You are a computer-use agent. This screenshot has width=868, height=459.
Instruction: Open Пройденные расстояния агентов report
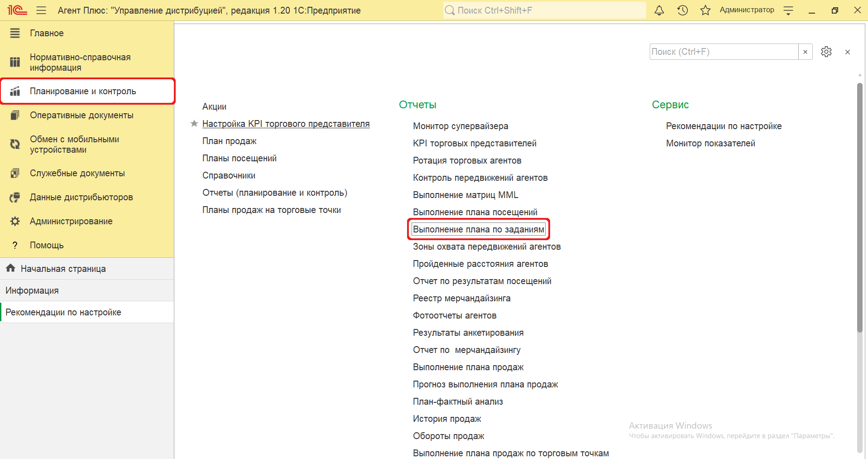[480, 264]
